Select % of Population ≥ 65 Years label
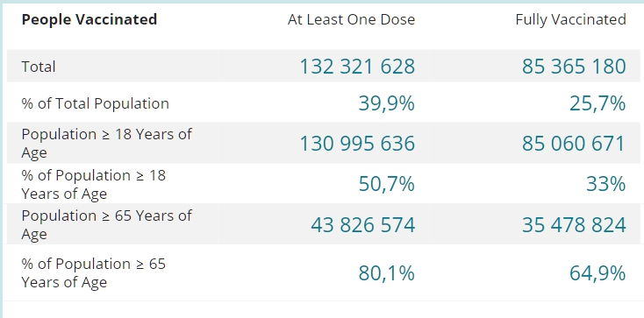This screenshot has height=318, width=644. (93, 272)
